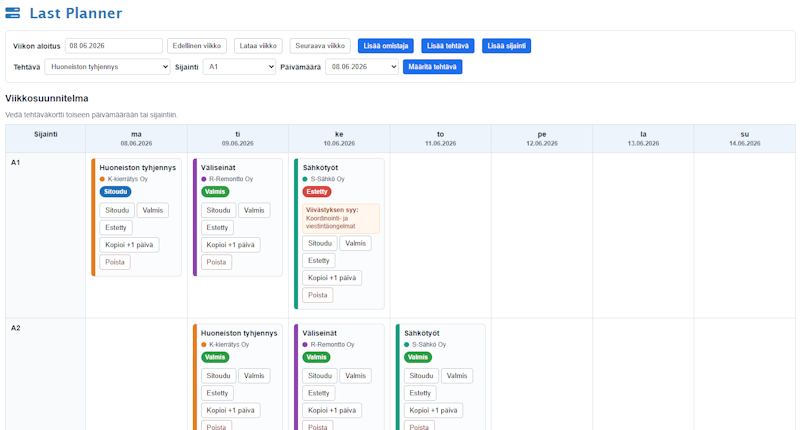
Task: Click green Valmis badge on A2 Huoneiston tyhjennys
Action: coord(215,358)
